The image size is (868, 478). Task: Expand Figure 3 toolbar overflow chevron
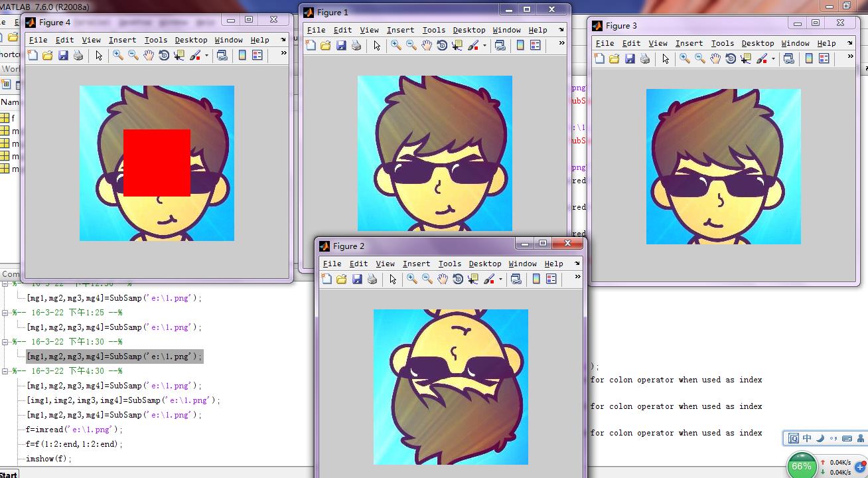click(x=851, y=56)
